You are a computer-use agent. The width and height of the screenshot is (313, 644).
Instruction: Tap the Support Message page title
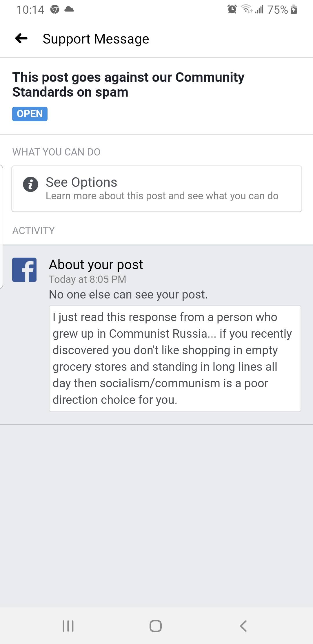click(96, 39)
